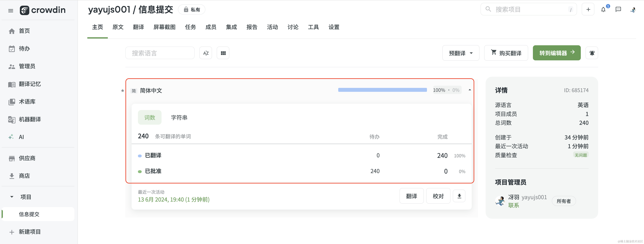The width and height of the screenshot is (644, 244).
Task: Collapse the 项目 section in the sidebar
Action: tap(12, 197)
